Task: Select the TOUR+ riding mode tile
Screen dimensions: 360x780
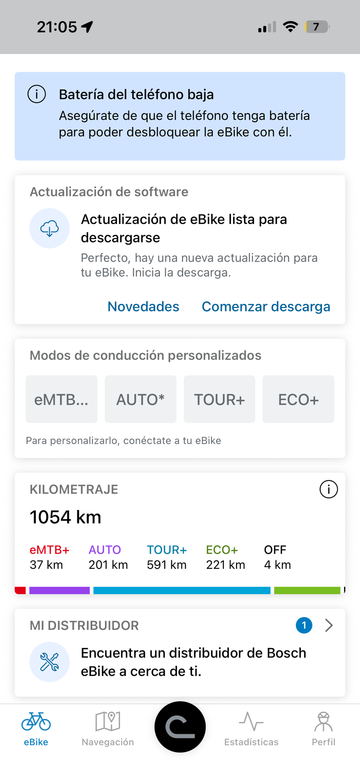Action: click(x=219, y=399)
